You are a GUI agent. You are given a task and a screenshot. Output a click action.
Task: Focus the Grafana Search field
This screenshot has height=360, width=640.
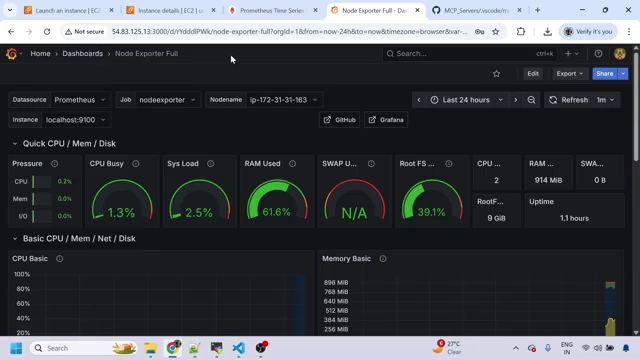pyautogui.click(x=469, y=53)
